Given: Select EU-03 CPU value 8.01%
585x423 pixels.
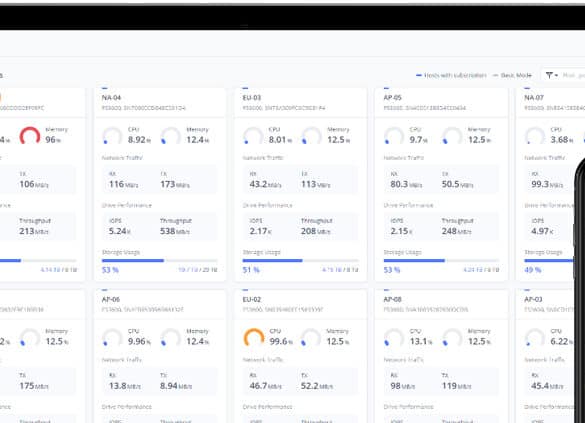Looking at the screenshot, I should tap(280, 140).
